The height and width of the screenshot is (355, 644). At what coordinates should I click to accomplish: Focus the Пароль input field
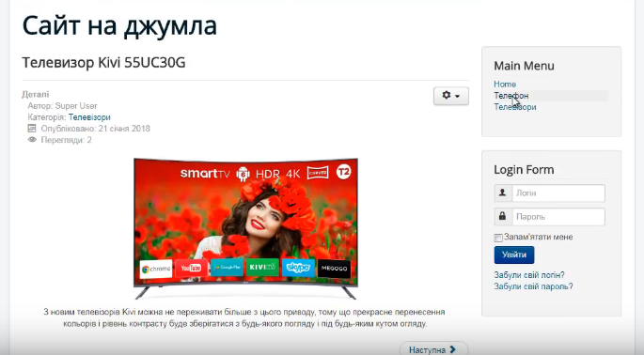558,217
